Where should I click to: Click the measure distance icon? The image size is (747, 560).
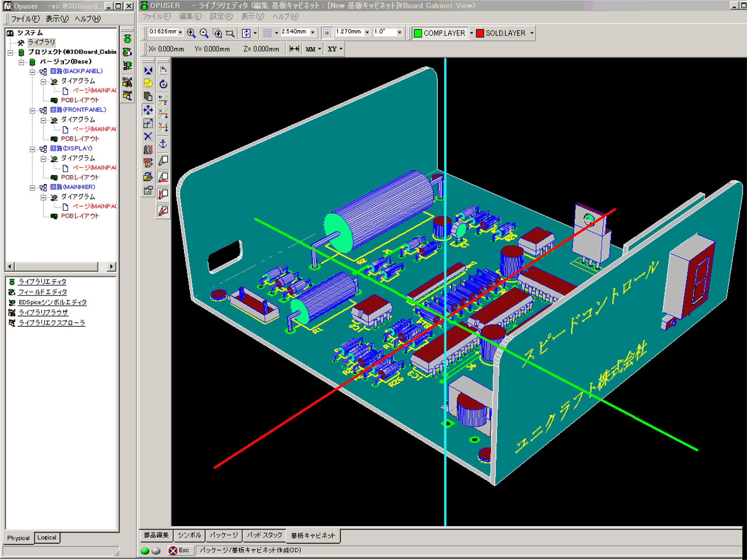(x=294, y=49)
